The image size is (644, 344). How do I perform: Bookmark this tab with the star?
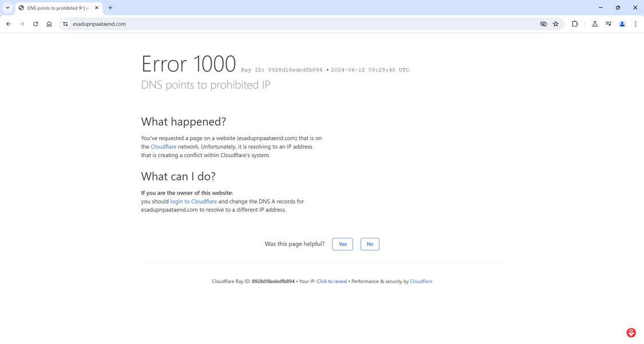pos(556,24)
